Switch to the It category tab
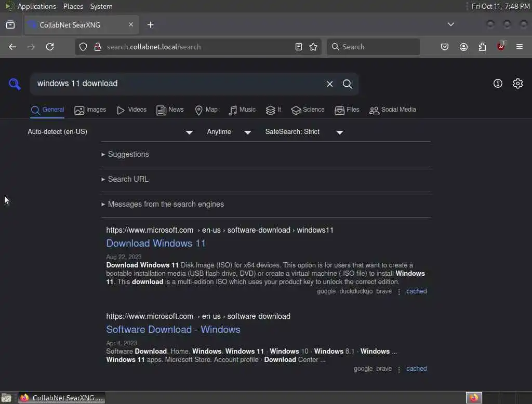 click(x=273, y=110)
